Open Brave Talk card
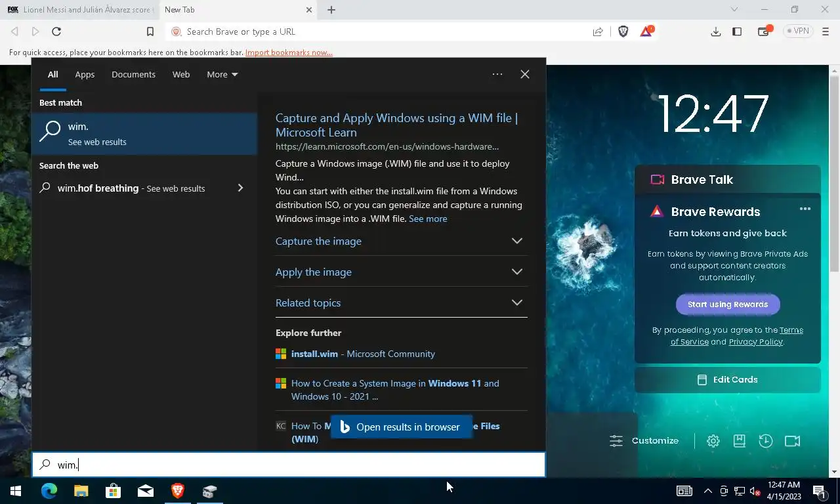This screenshot has width=840, height=504. coord(727,179)
